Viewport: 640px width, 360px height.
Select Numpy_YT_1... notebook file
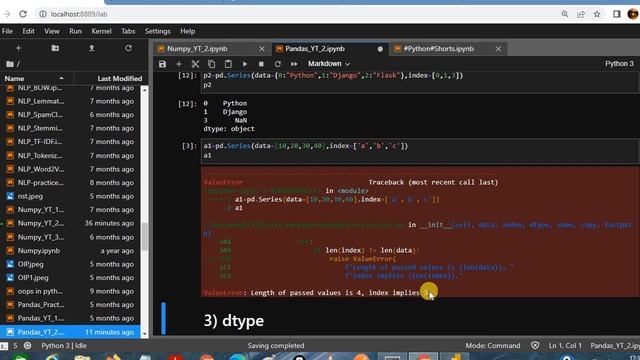tap(70, 209)
